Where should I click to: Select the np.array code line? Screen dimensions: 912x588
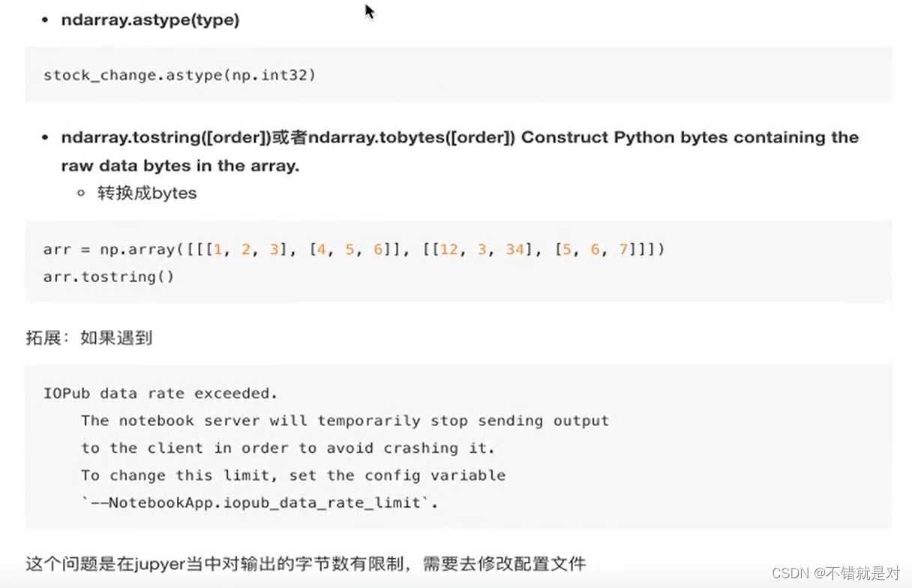352,249
